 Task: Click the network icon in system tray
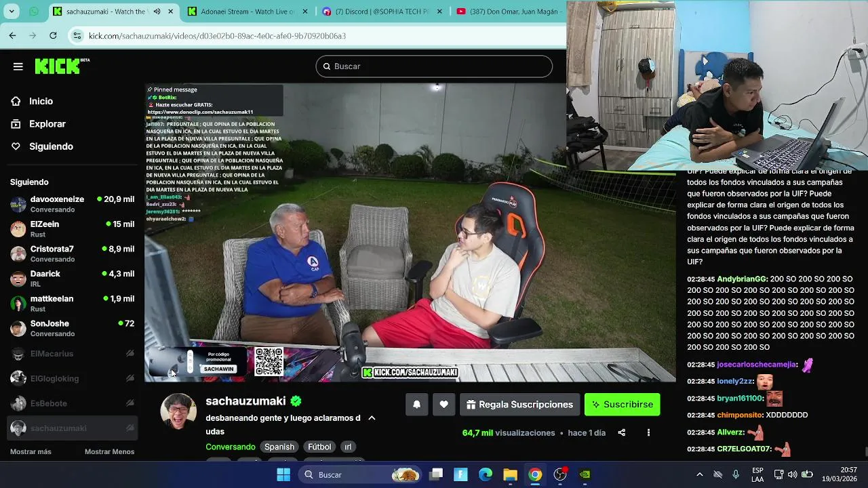coord(778,474)
